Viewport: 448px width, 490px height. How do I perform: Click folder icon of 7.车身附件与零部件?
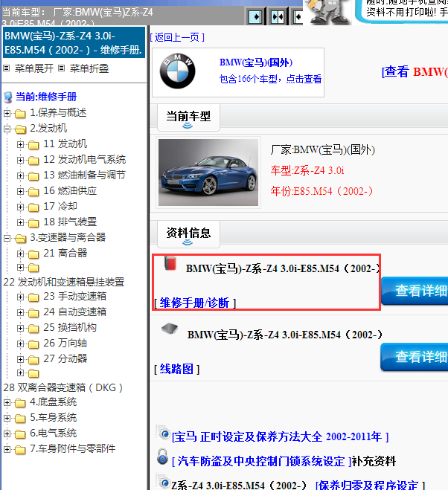[x=20, y=450]
